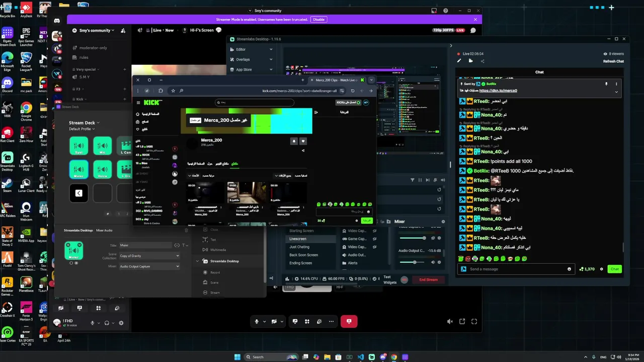Toggle Video Capture mute icon in mixer
Viewport: 644px width, 362px height.
click(433, 238)
